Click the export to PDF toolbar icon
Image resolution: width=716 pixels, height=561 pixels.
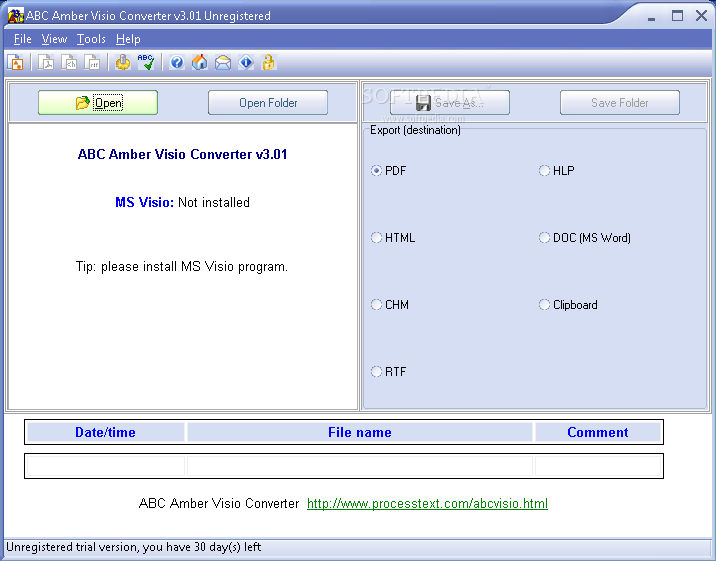[x=46, y=62]
